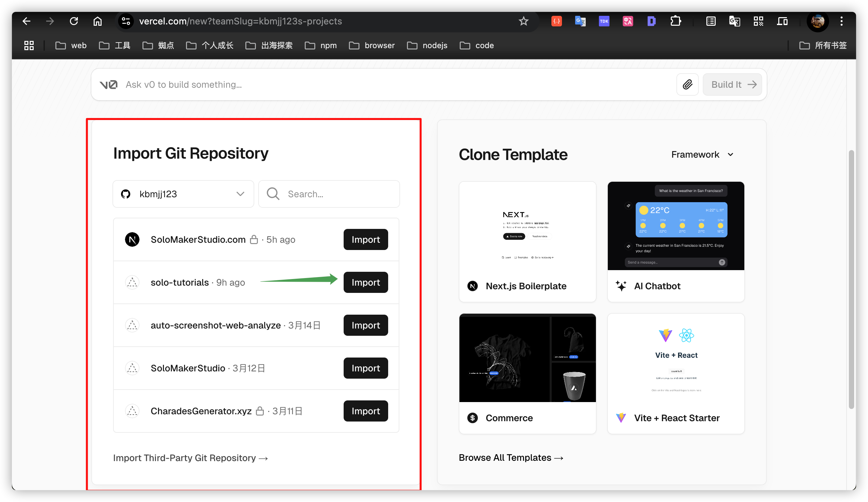
Task: Open the npm bookmarks folder
Action: [321, 46]
